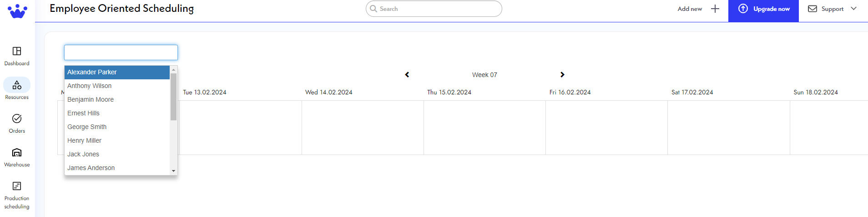This screenshot has width=868, height=217.
Task: Go to previous week arrow
Action: pos(407,75)
